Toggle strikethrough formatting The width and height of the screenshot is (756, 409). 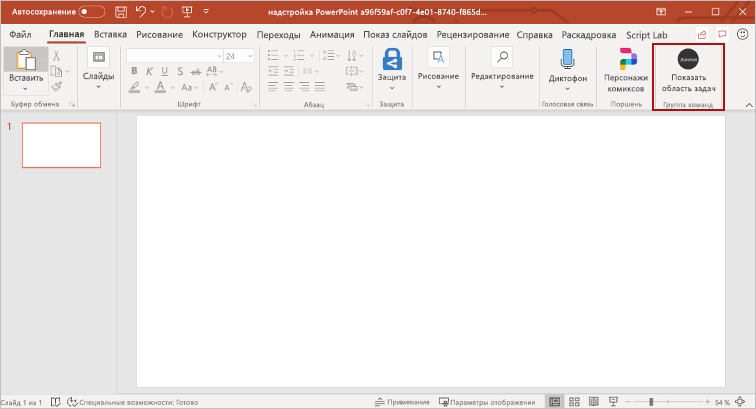[x=195, y=72]
